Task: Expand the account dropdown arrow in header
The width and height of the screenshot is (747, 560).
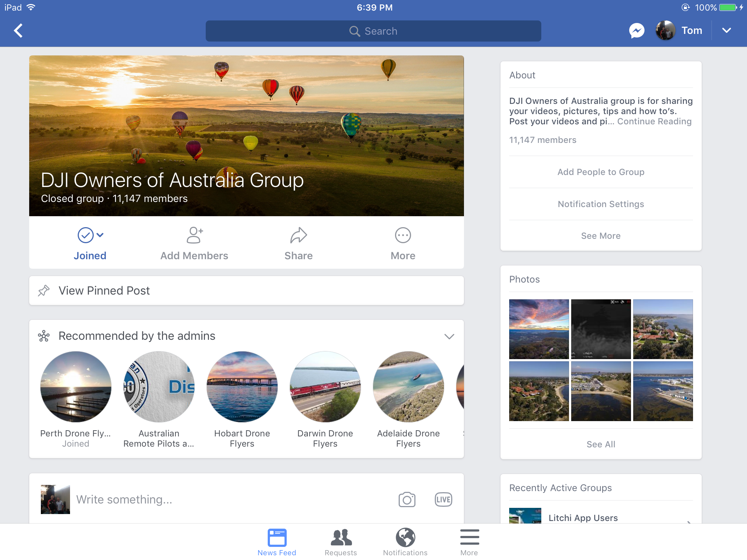Action: (x=726, y=31)
